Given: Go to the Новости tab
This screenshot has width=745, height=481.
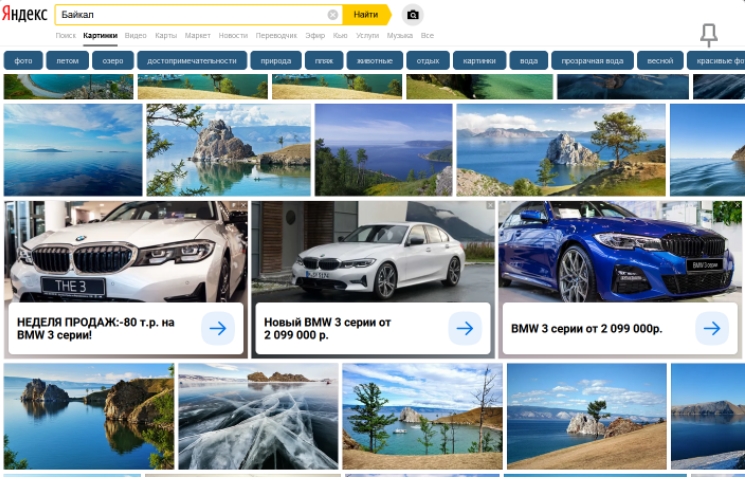Looking at the screenshot, I should click(232, 35).
